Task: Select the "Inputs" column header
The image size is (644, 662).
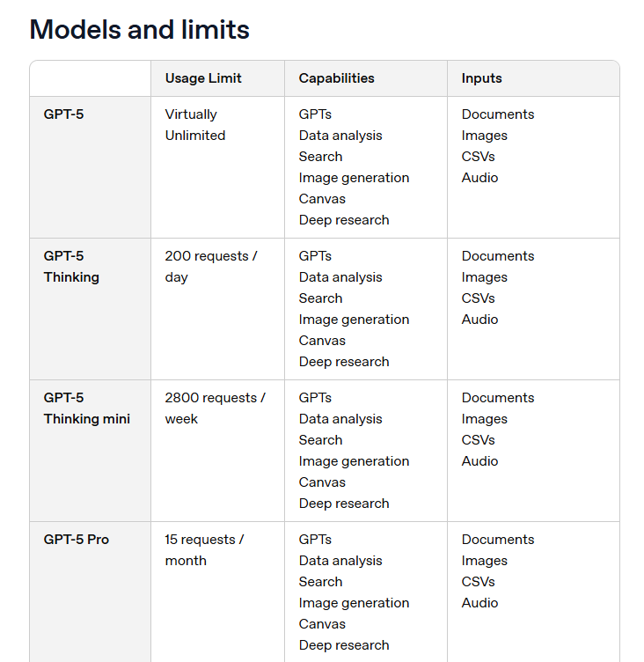Action: coord(481,78)
